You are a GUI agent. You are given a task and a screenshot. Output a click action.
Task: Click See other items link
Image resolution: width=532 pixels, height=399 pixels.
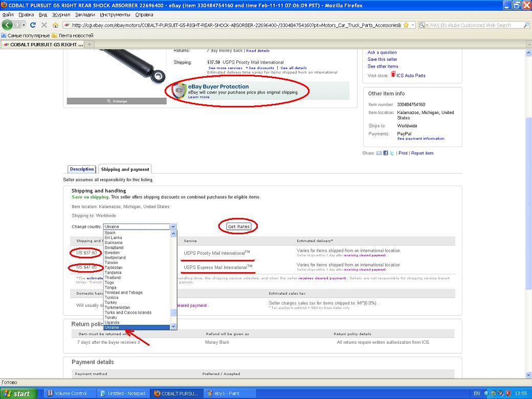[x=383, y=66]
